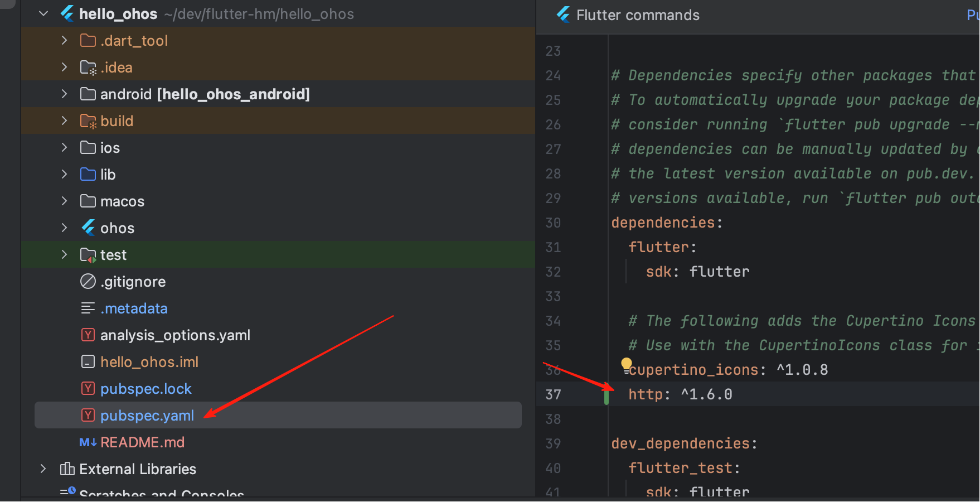Click line number 37 in gutter

click(x=553, y=394)
